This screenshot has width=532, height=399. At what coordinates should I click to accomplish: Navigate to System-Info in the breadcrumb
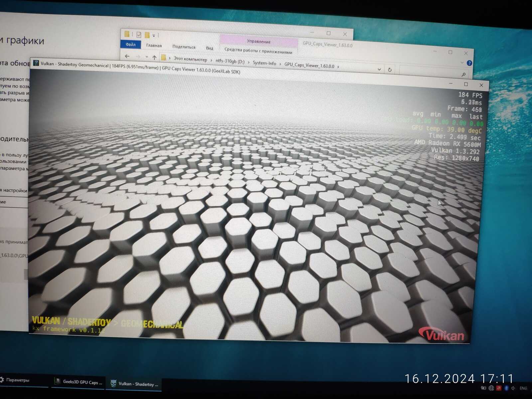click(x=264, y=63)
